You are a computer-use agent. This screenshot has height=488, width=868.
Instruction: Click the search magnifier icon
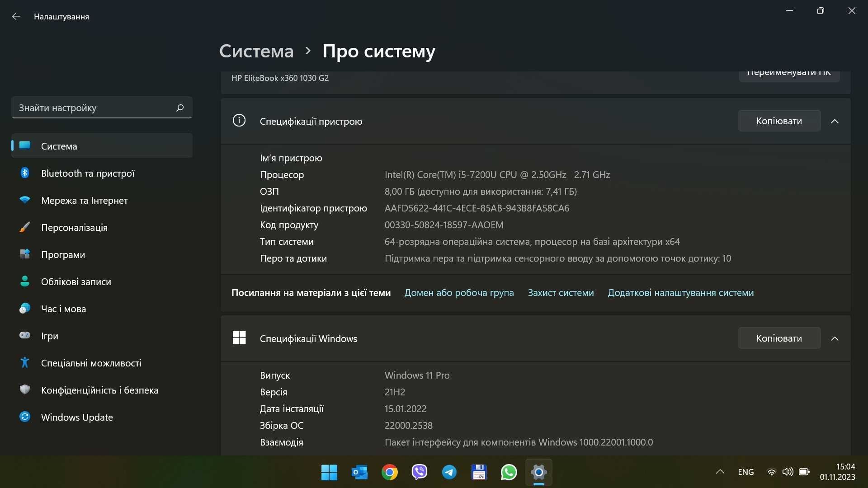pos(180,108)
